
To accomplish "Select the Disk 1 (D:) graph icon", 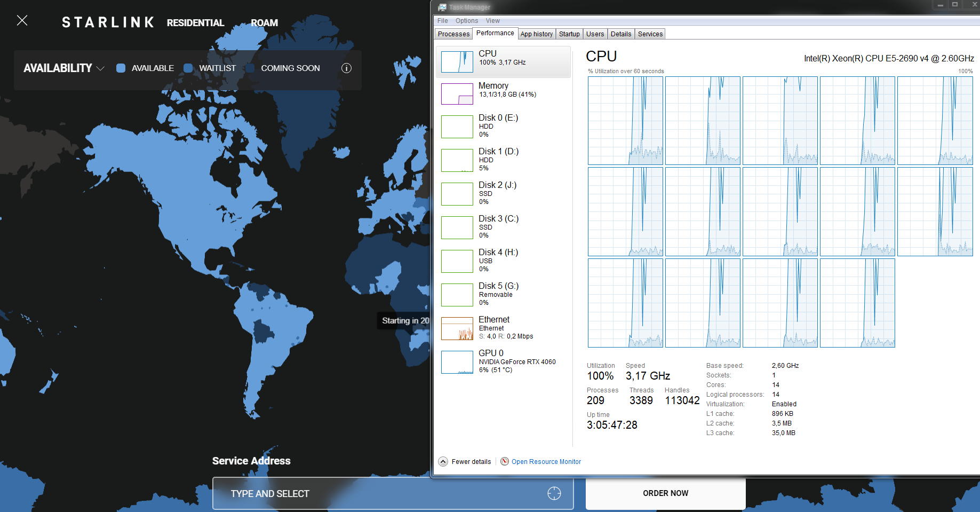I will click(x=457, y=160).
